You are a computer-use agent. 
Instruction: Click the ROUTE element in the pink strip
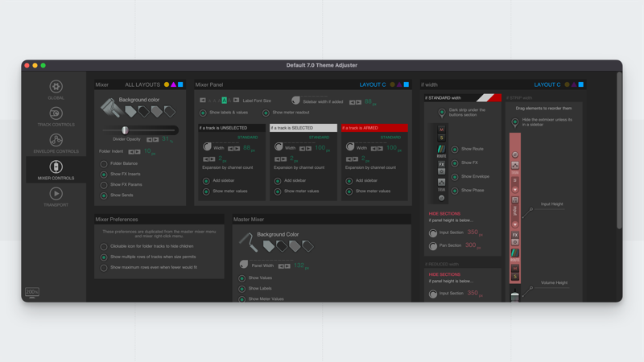[x=514, y=255]
